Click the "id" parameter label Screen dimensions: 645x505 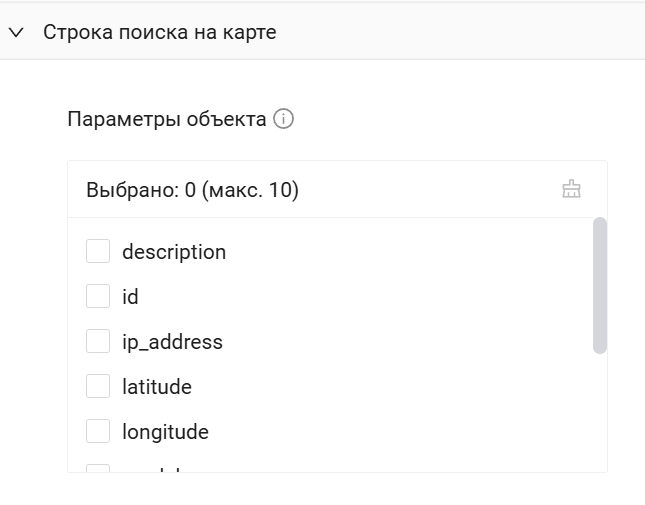pyautogui.click(x=130, y=297)
